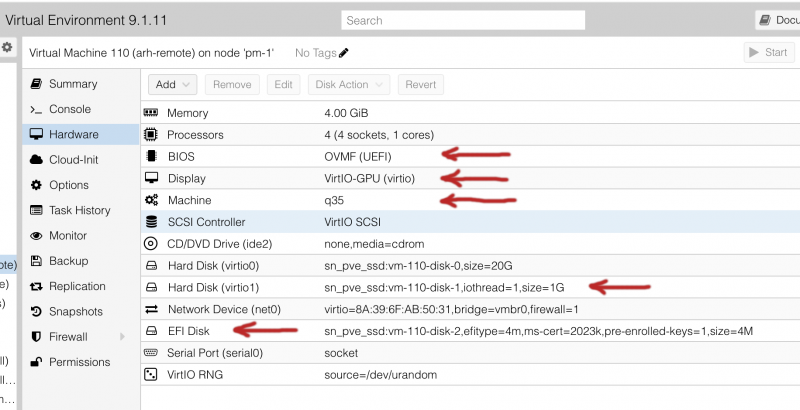Select the vm-110-disk-1 iothread value
800x410 pixels.
(444, 288)
